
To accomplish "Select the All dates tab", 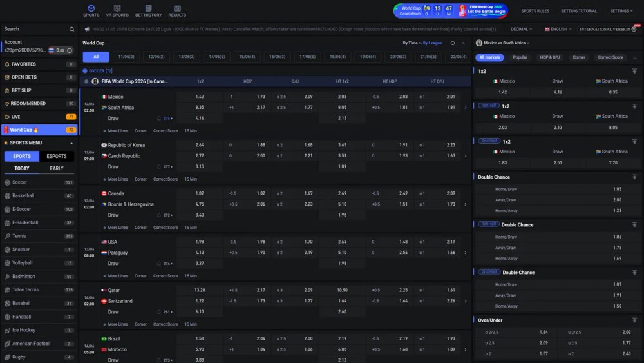I will (96, 57).
